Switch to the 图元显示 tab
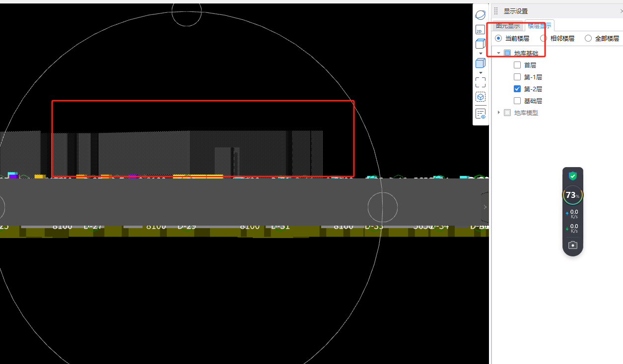 [508, 26]
